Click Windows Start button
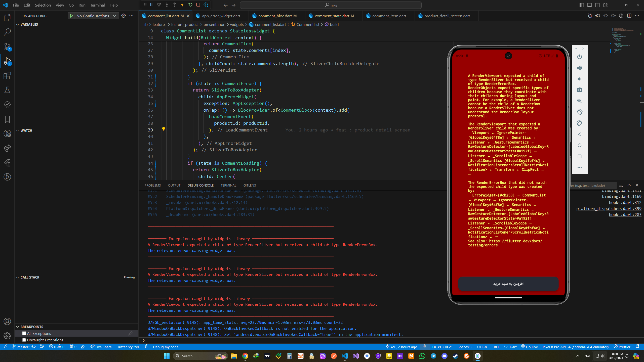644x362 pixels. [x=167, y=356]
